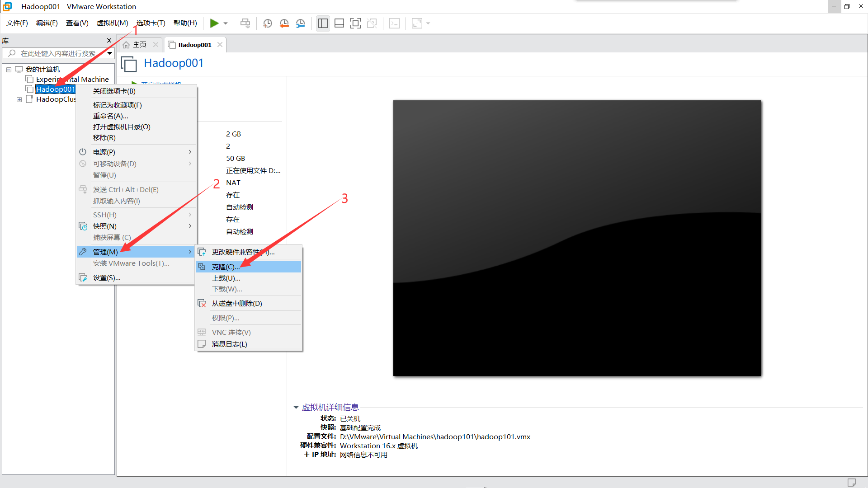
Task: Click the take snapshot toolbar icon
Action: (x=268, y=23)
